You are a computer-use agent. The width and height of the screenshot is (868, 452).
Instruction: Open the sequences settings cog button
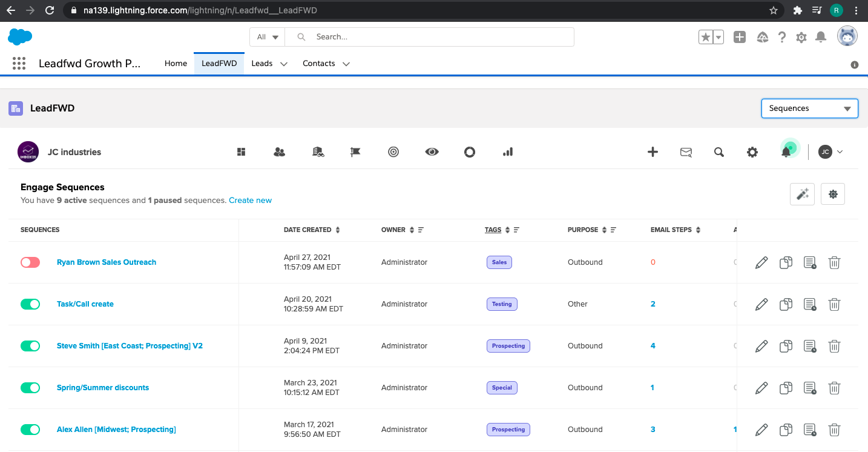tap(833, 194)
